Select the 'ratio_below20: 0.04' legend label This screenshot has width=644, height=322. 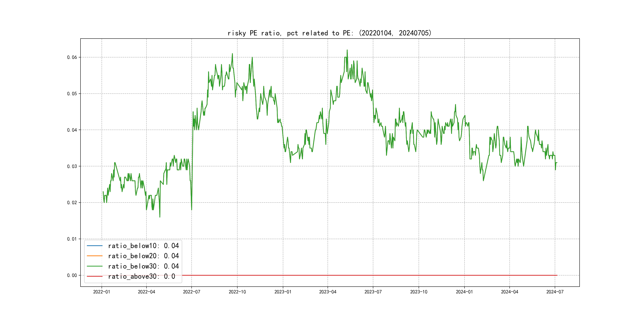143,256
